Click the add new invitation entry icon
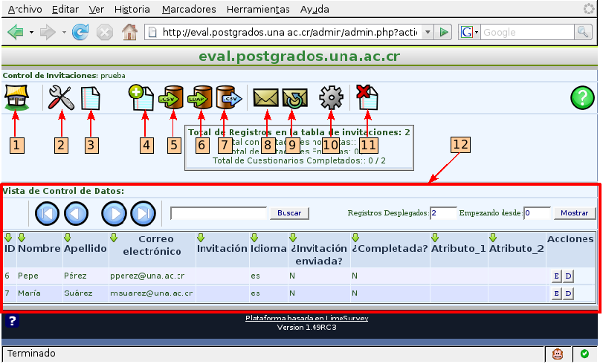603x364 pixels. (141, 97)
